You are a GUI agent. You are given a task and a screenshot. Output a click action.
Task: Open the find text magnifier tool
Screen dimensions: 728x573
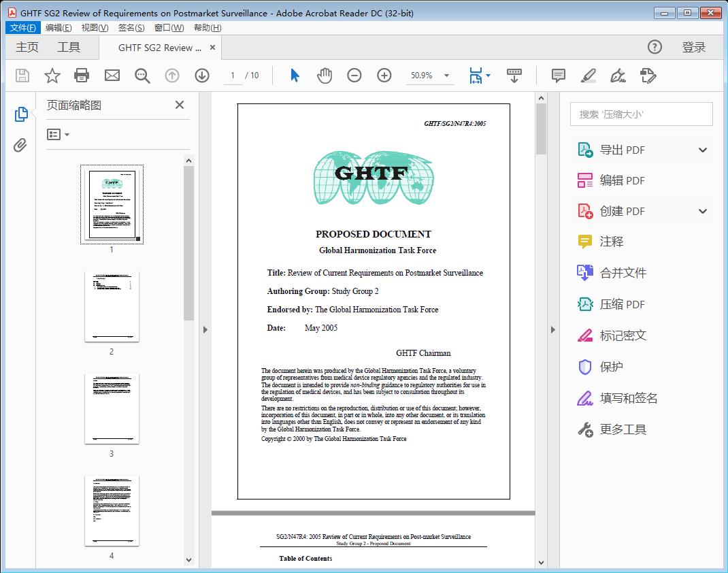point(142,76)
